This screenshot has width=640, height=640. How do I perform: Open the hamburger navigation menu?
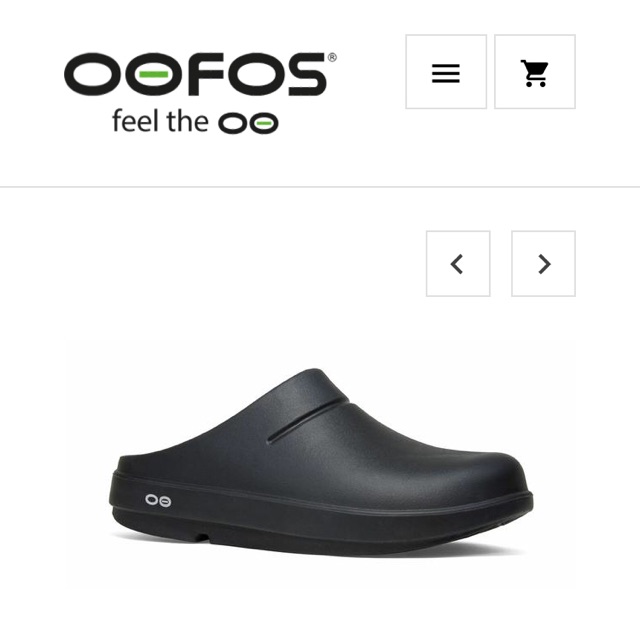point(446,72)
